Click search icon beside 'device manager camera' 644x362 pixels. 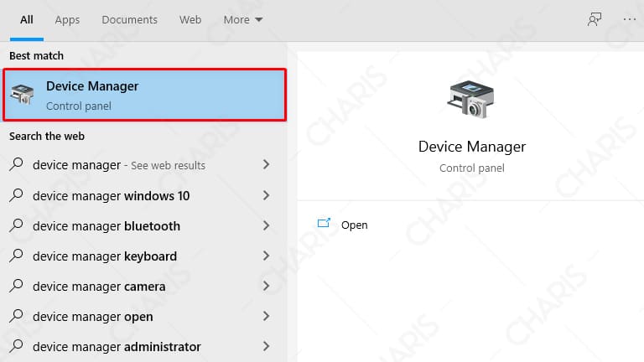[16, 285]
